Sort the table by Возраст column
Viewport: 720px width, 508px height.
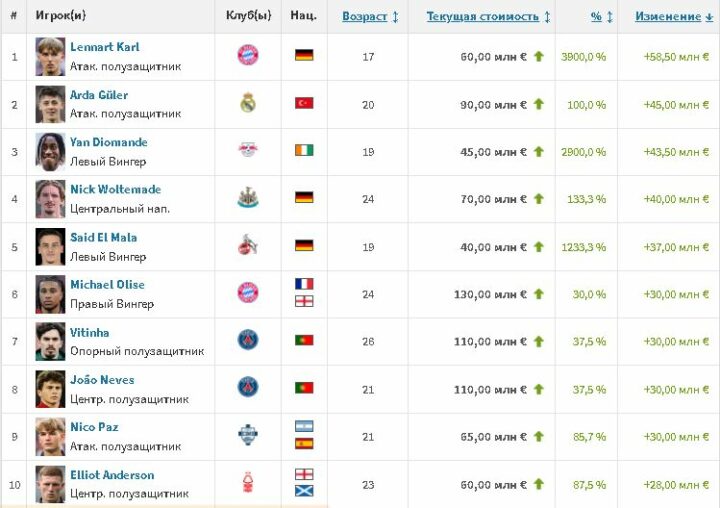364,16
